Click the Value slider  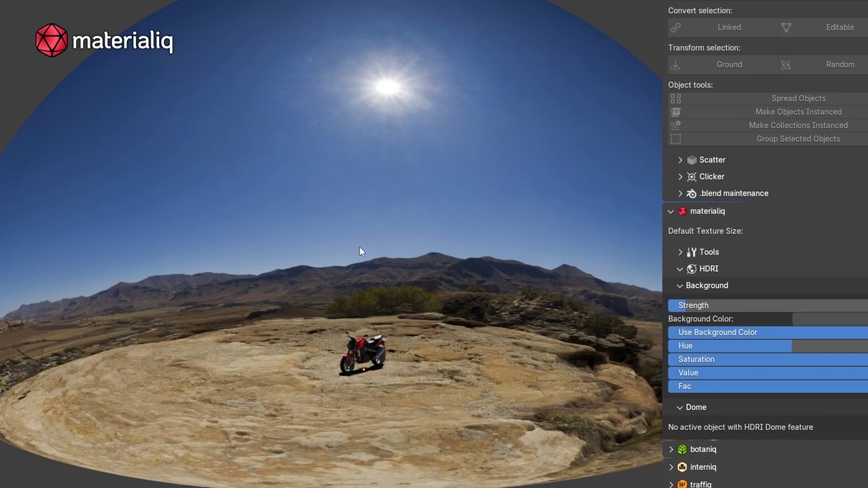[767, 373]
